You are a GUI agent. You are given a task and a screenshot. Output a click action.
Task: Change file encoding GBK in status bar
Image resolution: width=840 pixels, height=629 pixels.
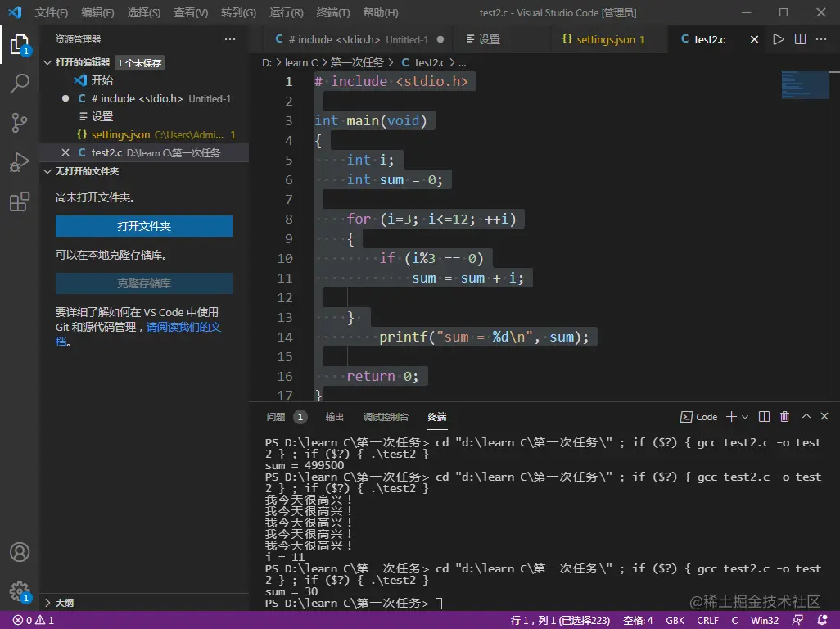[x=675, y=621]
